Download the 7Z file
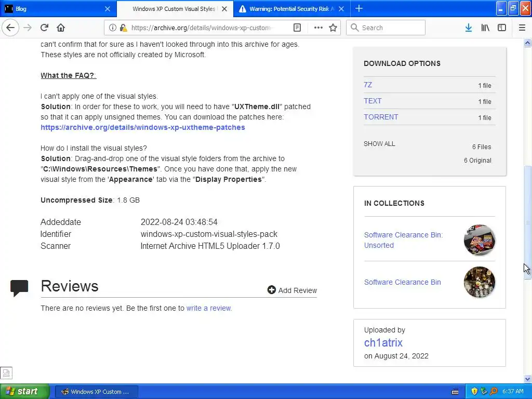Image resolution: width=532 pixels, height=399 pixels. click(x=368, y=85)
